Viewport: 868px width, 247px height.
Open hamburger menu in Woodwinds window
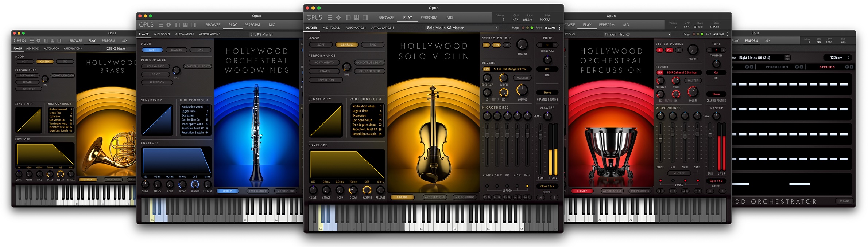point(160,25)
